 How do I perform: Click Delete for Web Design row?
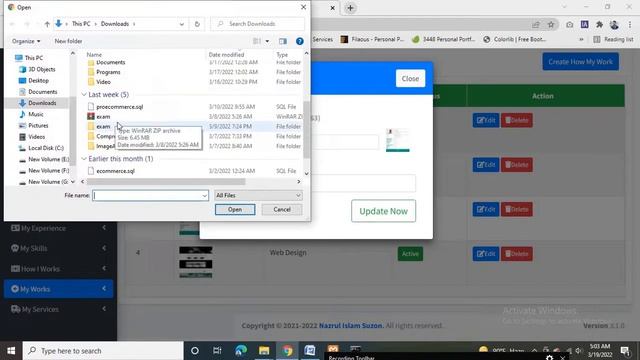pyautogui.click(x=517, y=254)
